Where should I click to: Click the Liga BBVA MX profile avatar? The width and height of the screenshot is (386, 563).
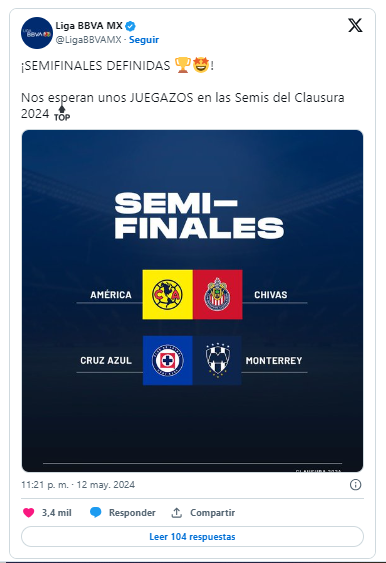(x=37, y=33)
